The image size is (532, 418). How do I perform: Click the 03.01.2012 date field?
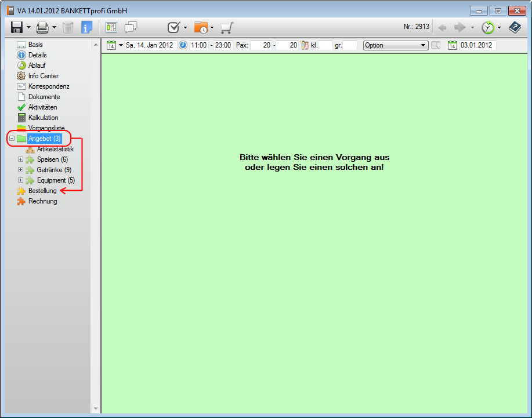pyautogui.click(x=477, y=45)
